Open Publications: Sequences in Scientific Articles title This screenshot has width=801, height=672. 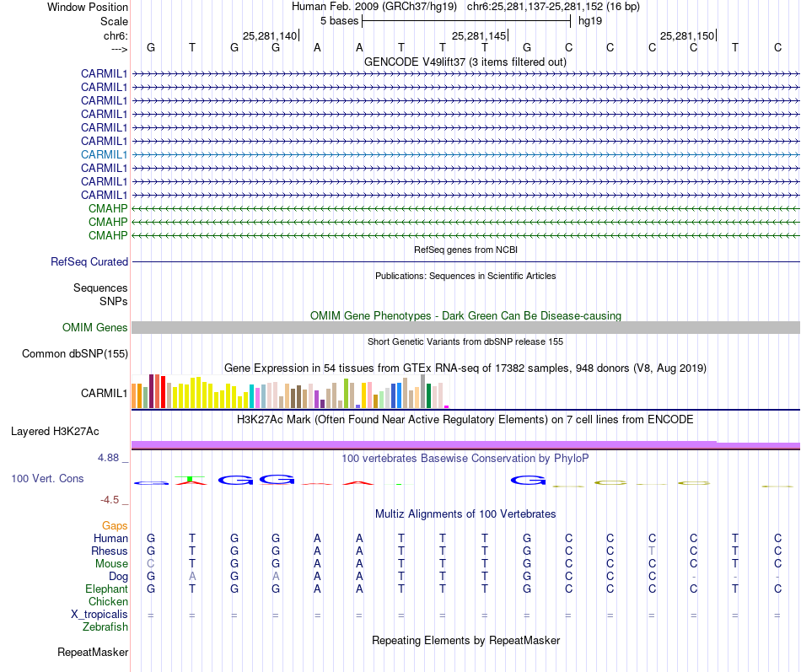465,276
